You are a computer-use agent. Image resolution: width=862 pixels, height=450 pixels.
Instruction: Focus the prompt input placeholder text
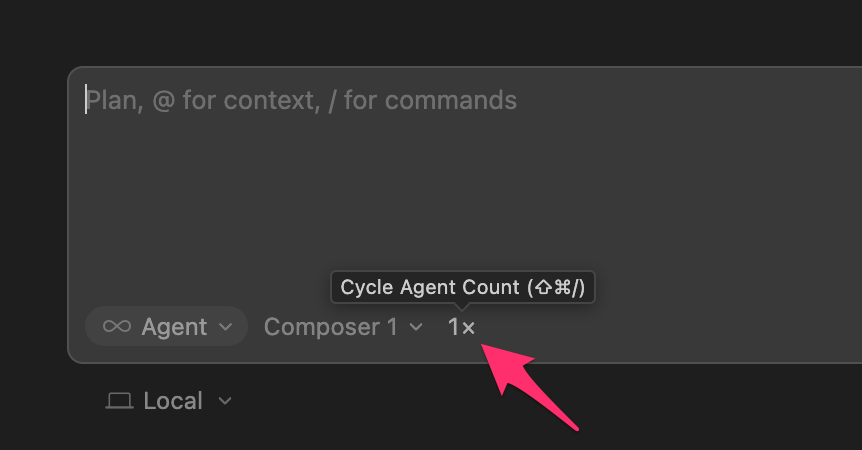click(x=301, y=100)
